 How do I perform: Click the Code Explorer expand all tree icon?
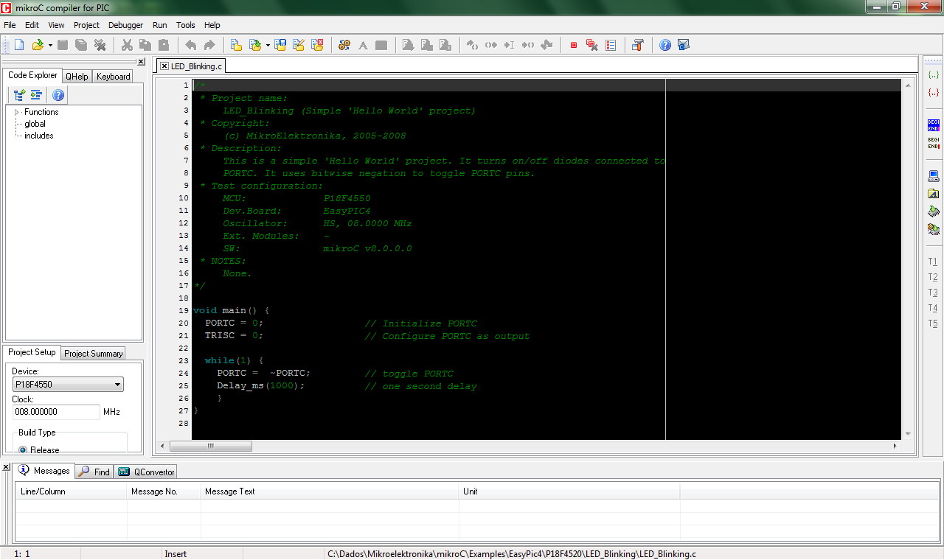(19, 95)
